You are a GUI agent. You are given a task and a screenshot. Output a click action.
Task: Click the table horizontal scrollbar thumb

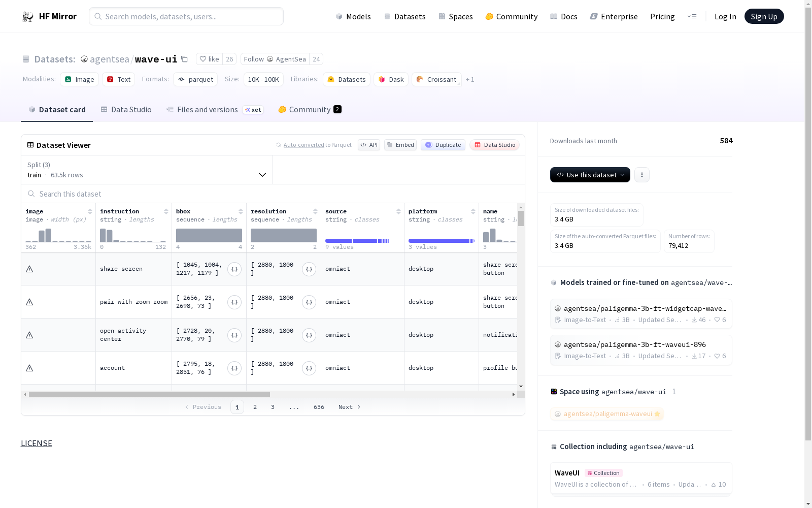149,395
